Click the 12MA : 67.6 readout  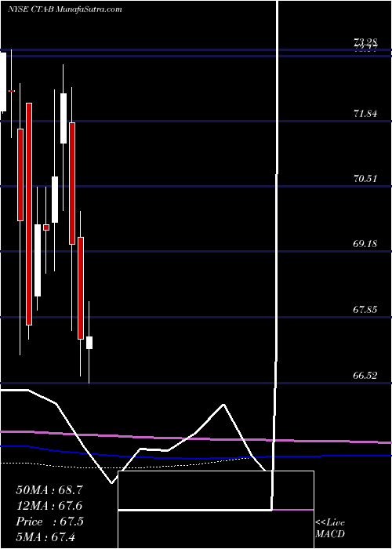(x=49, y=506)
